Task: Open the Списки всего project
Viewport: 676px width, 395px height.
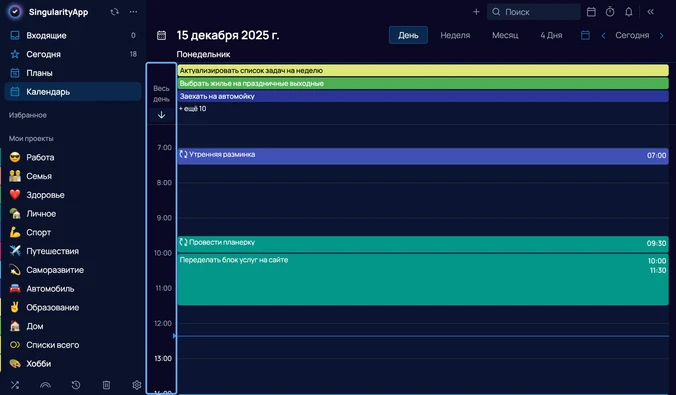Action: (72, 345)
